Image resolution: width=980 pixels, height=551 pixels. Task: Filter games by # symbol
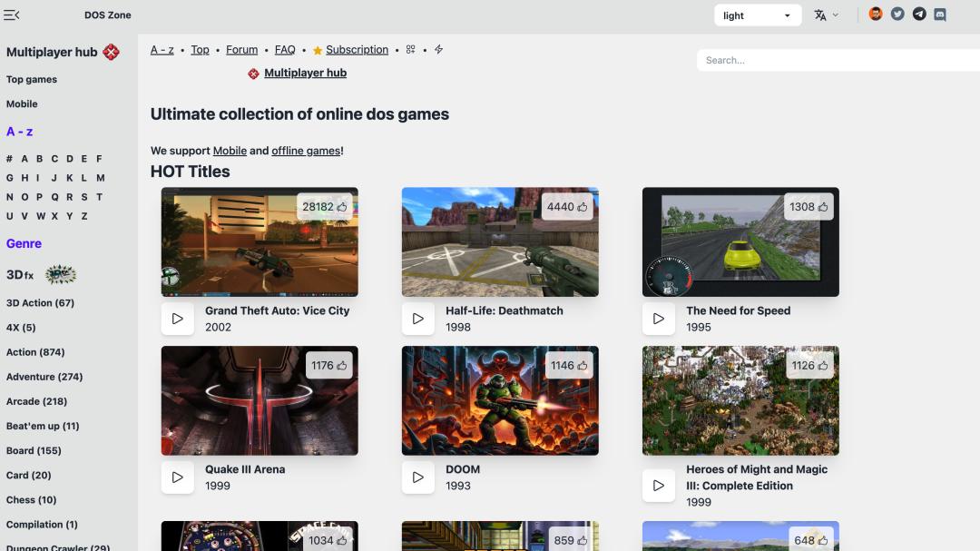(9, 159)
